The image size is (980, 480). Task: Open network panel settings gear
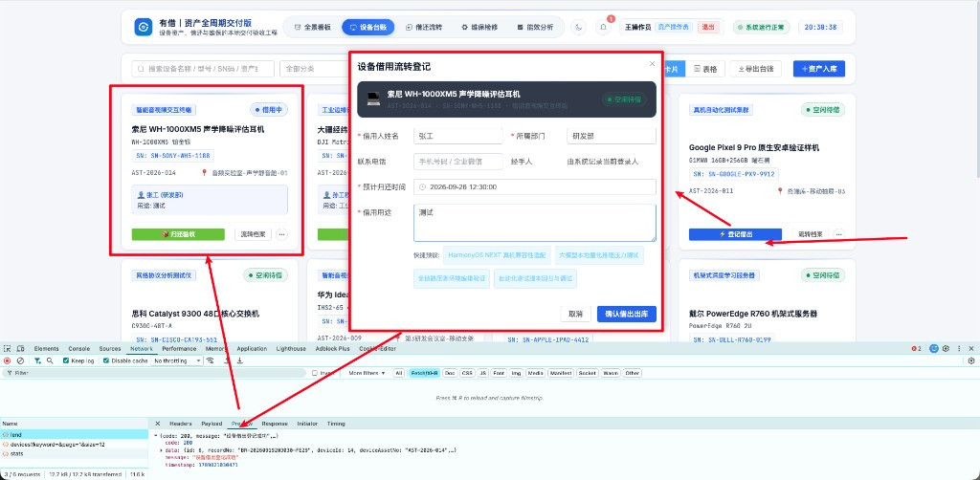point(971,360)
